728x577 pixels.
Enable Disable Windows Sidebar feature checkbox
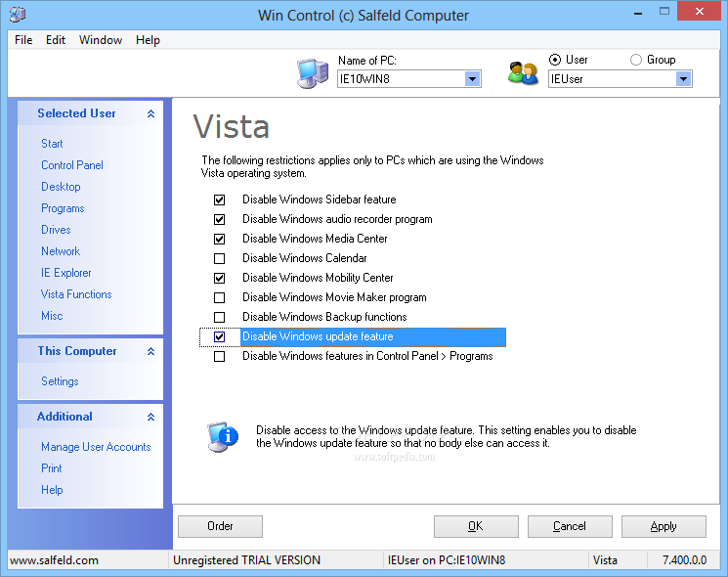219,200
